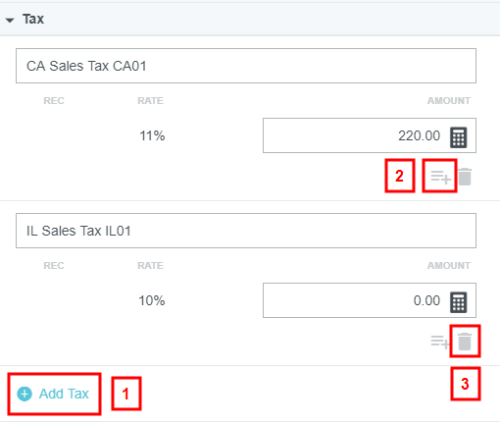The image size is (500, 423).
Task: Click the plus circle icon beside Add Tax
Action: point(24,394)
